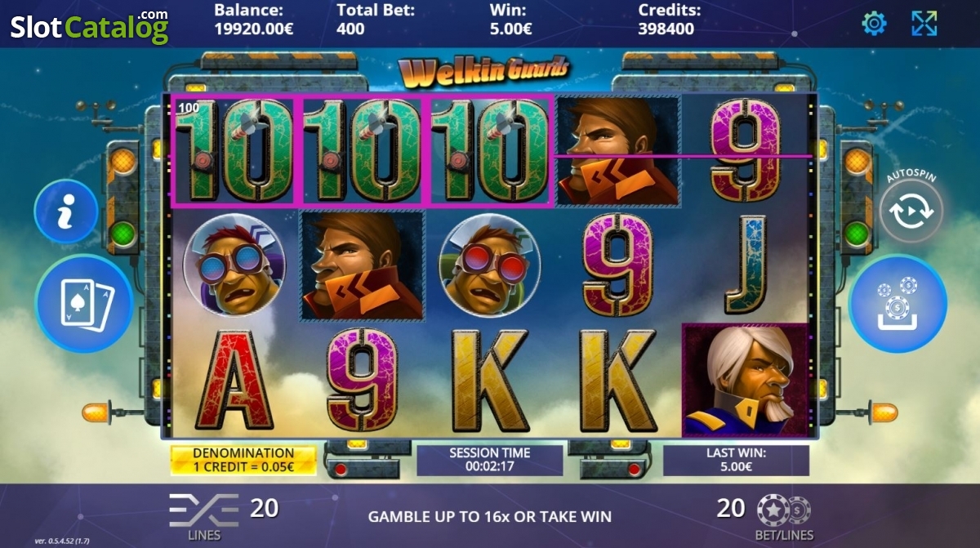Viewport: 980px width, 548px height.
Task: Click the SlotCatalog.com logo
Action: [x=89, y=25]
